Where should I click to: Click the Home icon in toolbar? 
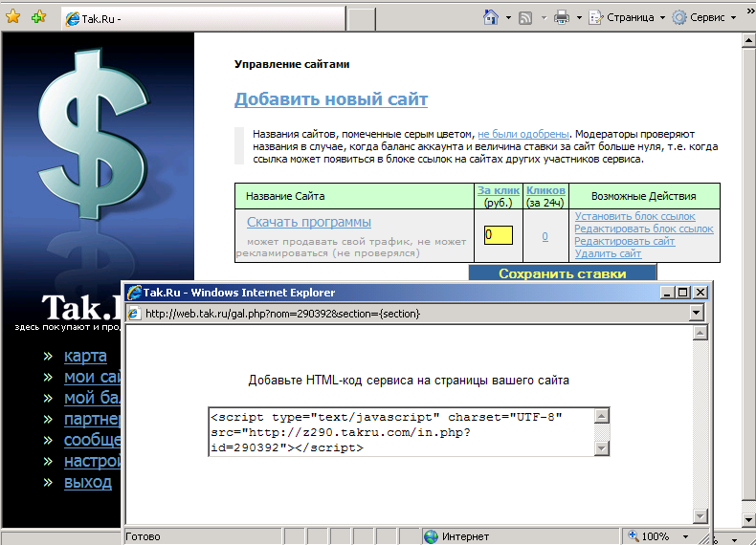(490, 18)
